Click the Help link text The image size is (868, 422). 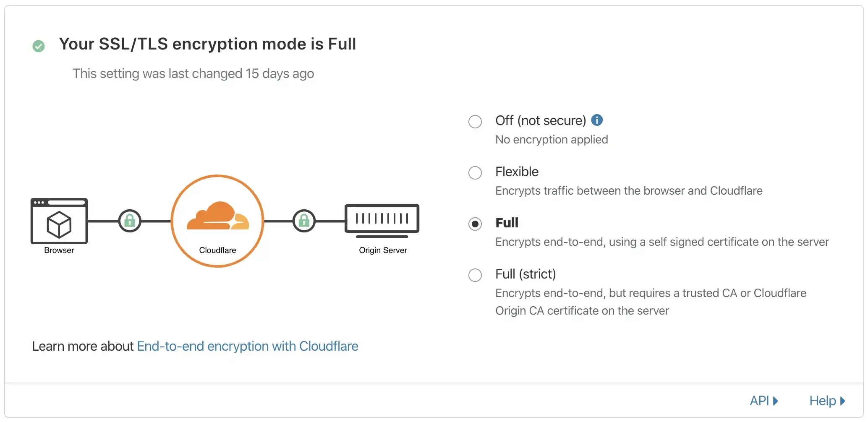click(823, 401)
